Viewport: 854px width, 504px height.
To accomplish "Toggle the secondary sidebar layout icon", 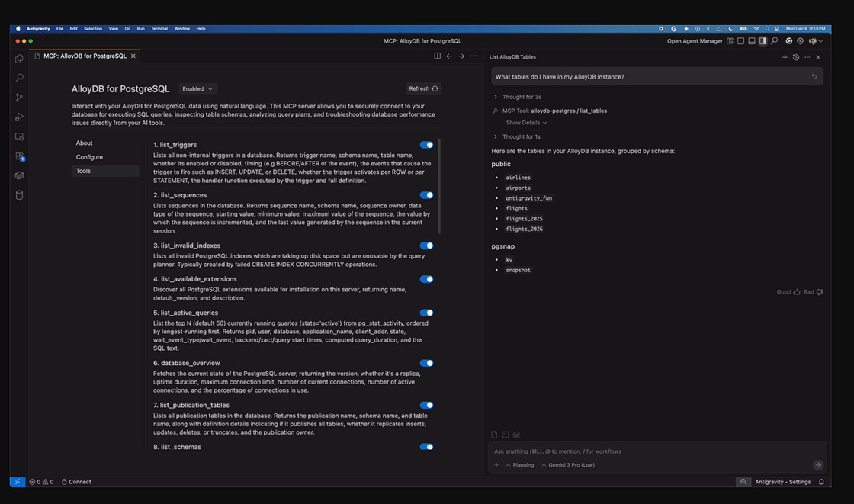I will pos(762,41).
